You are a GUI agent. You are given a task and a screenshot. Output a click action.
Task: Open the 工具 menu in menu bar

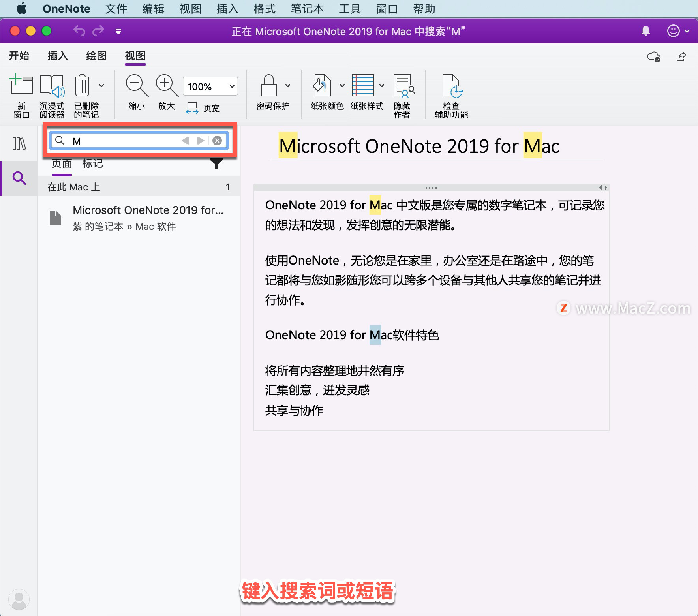click(350, 9)
